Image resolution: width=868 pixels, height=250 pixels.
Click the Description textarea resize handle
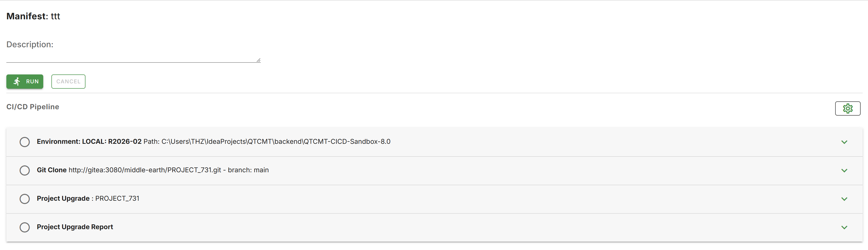258,60
